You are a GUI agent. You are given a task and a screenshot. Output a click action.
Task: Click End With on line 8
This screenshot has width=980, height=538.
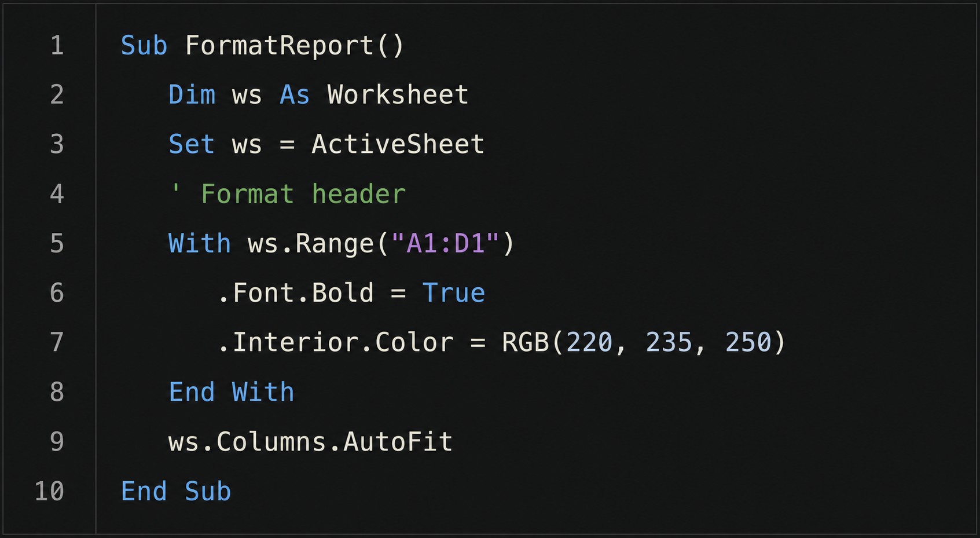[232, 392]
